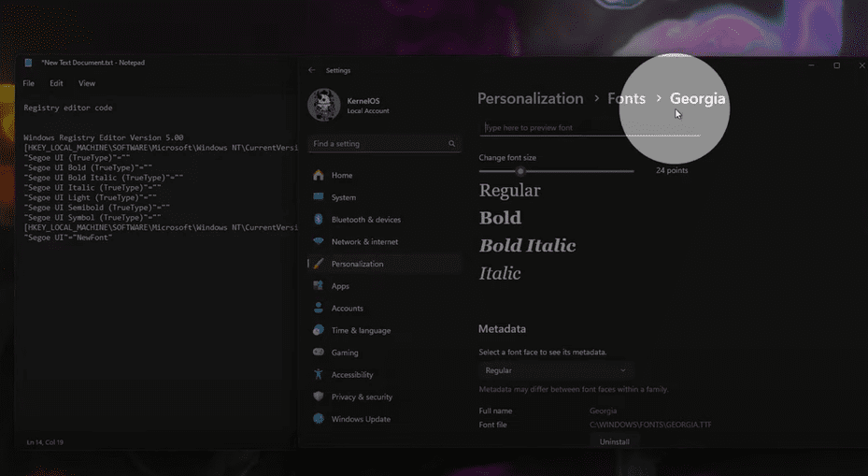Open the File menu in Notepad
The height and width of the screenshot is (476, 868).
29,83
